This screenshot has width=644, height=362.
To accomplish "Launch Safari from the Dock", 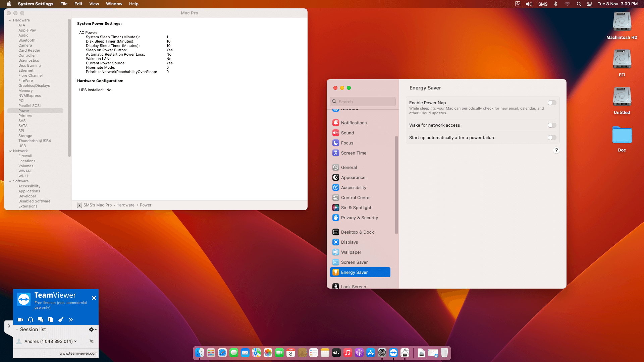I will point(222,353).
